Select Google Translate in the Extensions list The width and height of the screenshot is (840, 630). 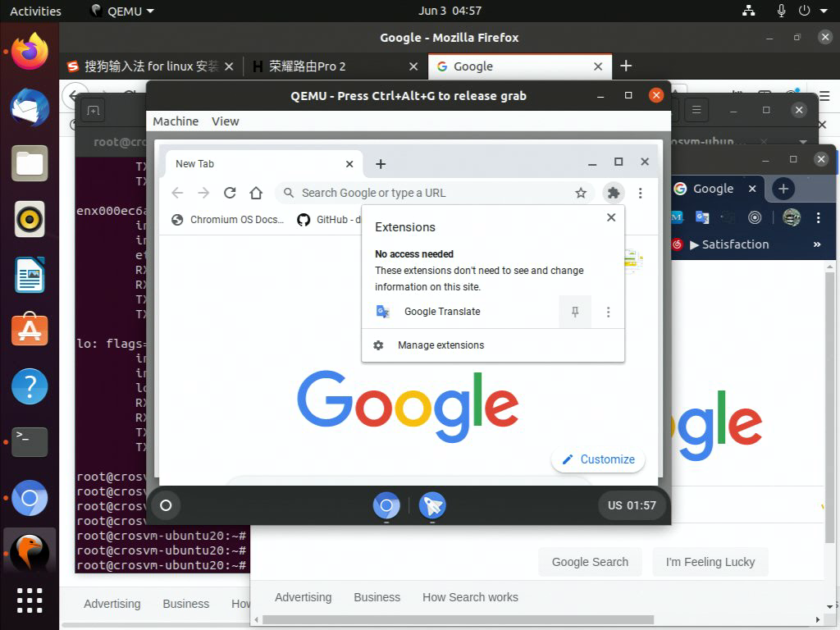[442, 312]
